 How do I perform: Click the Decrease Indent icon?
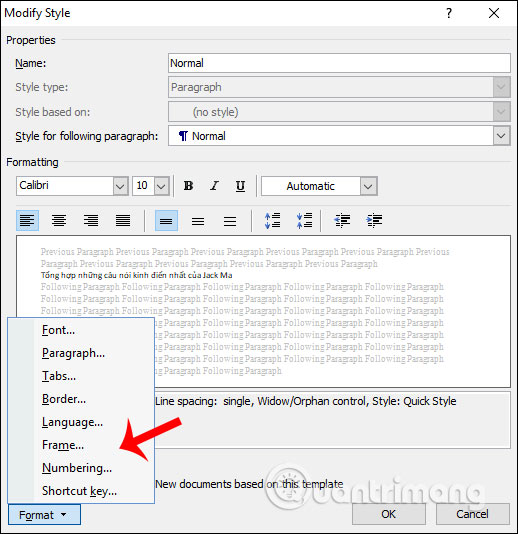342,221
